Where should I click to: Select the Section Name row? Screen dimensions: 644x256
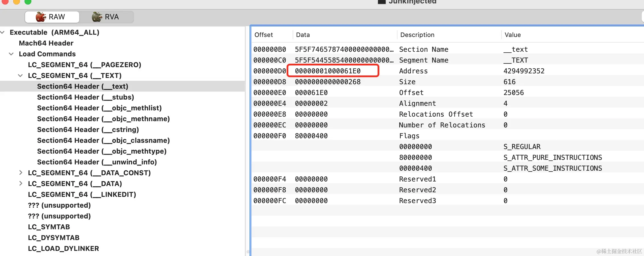pos(447,49)
